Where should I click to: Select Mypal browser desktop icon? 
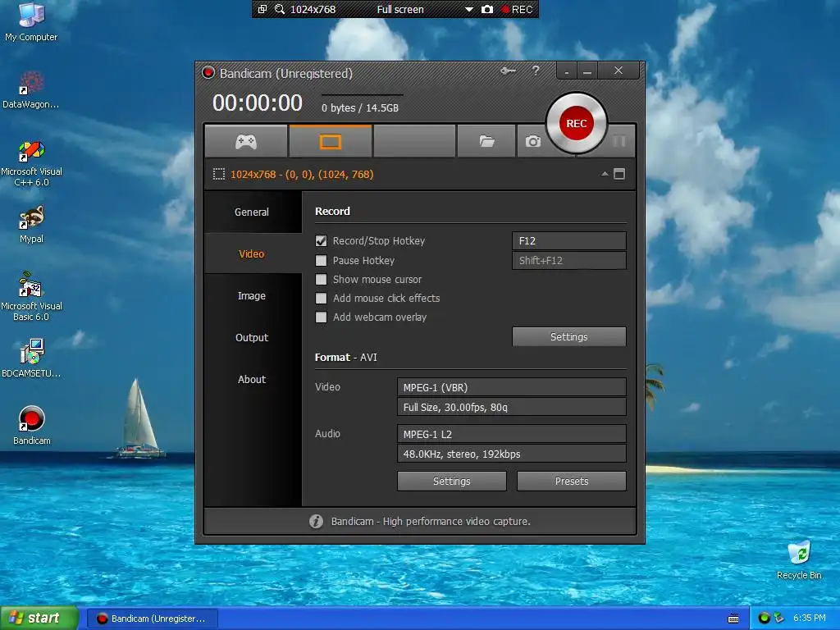pos(31,225)
